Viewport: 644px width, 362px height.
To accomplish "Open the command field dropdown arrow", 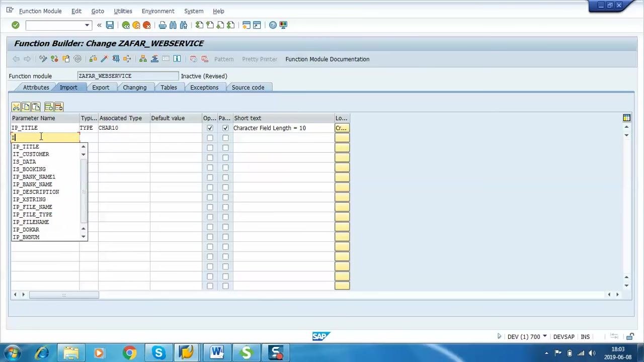I will pos(87,25).
